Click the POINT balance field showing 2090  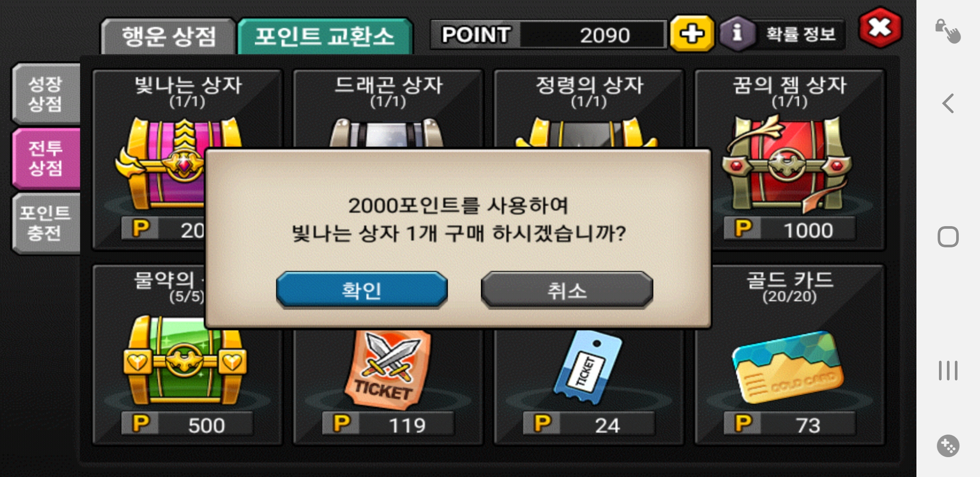pyautogui.click(x=548, y=34)
